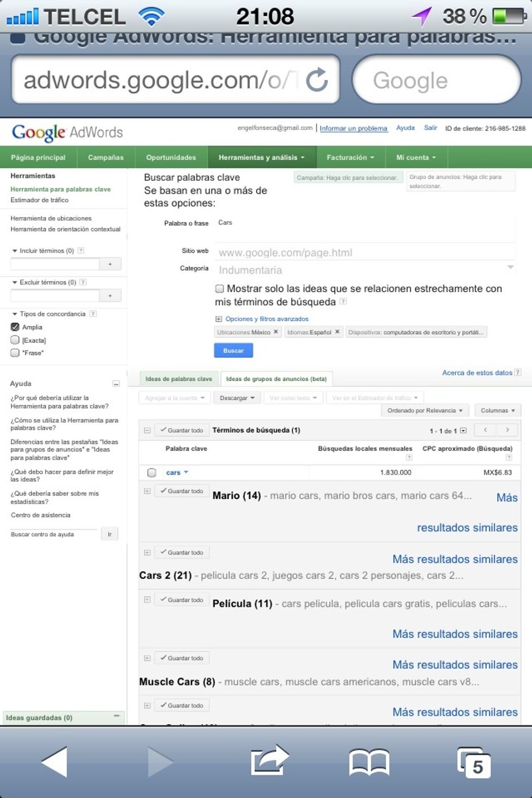Toggle Mostrar solo las ideas estrechamente relacionadas
This screenshot has width=532, height=798.
219,289
